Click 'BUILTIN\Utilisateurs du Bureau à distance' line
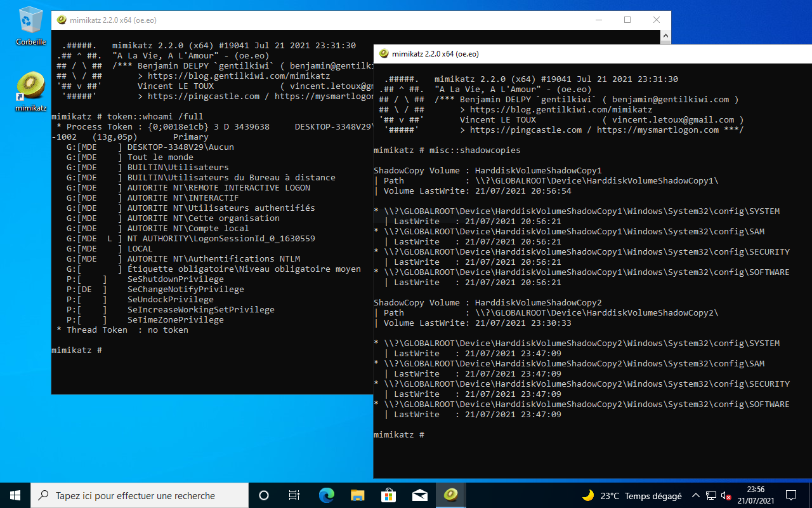 tap(201, 178)
